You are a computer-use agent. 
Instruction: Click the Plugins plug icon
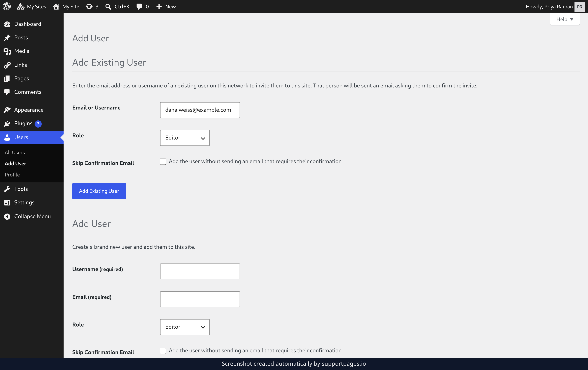pos(7,123)
